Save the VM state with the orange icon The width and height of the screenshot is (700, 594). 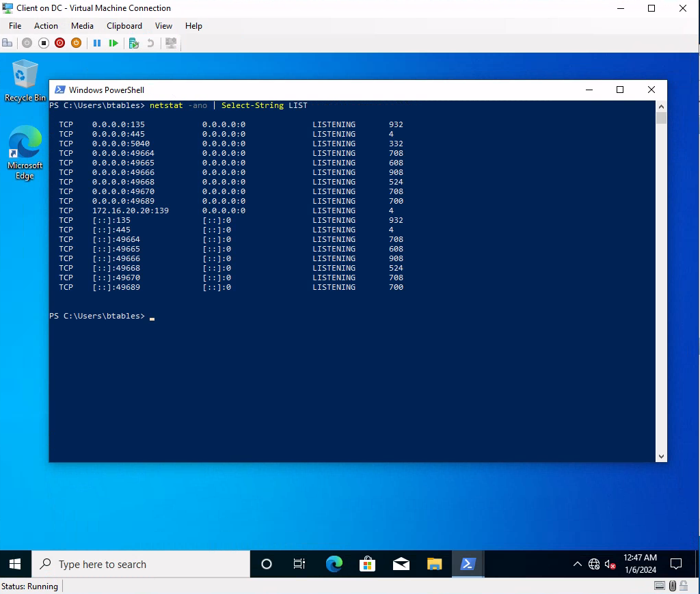77,43
